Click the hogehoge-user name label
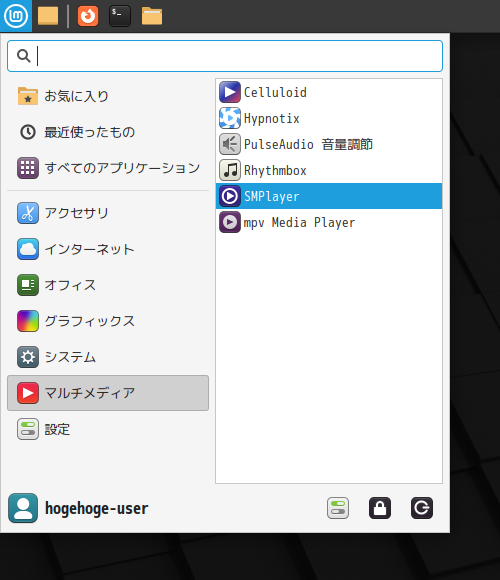Viewport: 500px width, 580px height. pos(97,508)
